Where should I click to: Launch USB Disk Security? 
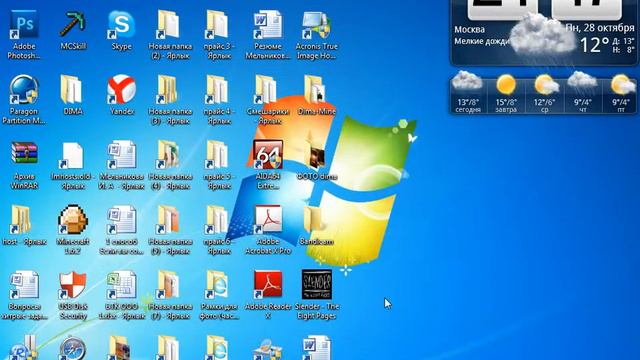point(73,295)
